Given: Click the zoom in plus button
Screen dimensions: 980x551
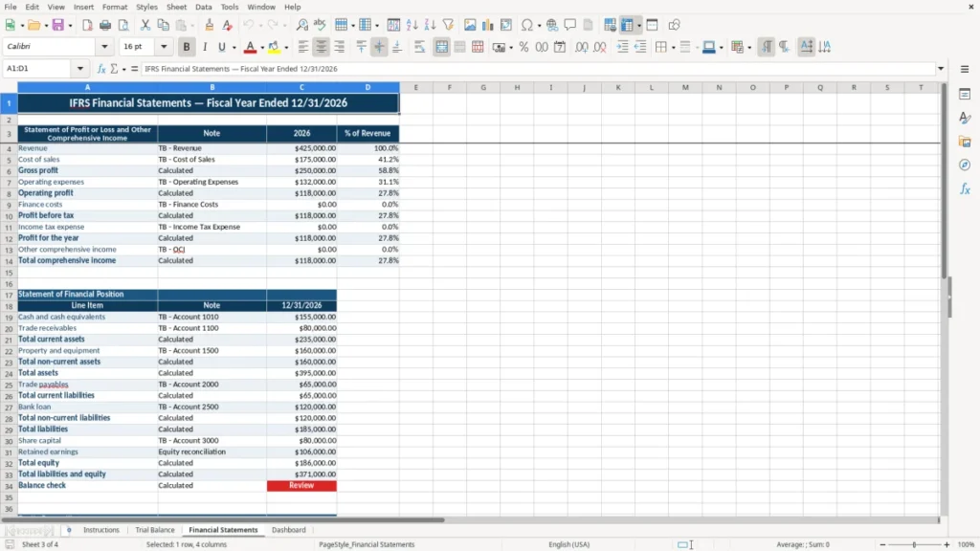Looking at the screenshot, I should (x=947, y=544).
